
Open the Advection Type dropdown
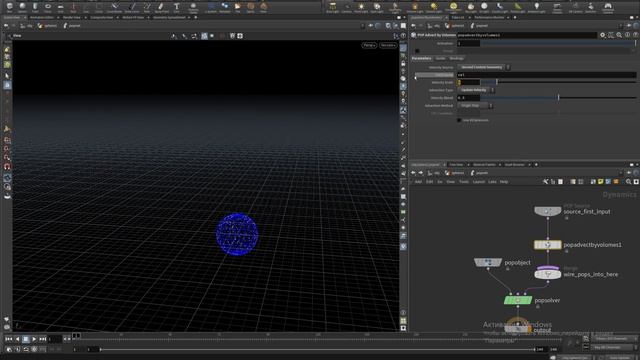point(476,90)
